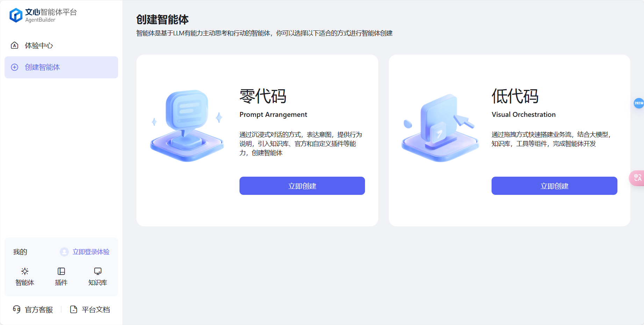Screen dimensions: 644x325
Task: Open 平台文档 platform documentation
Action: [x=95, y=309]
